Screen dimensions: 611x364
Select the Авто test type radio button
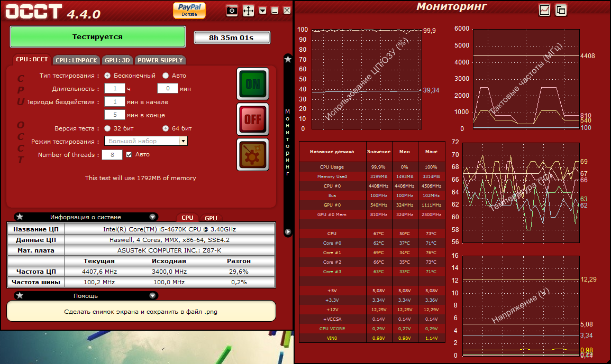click(166, 76)
